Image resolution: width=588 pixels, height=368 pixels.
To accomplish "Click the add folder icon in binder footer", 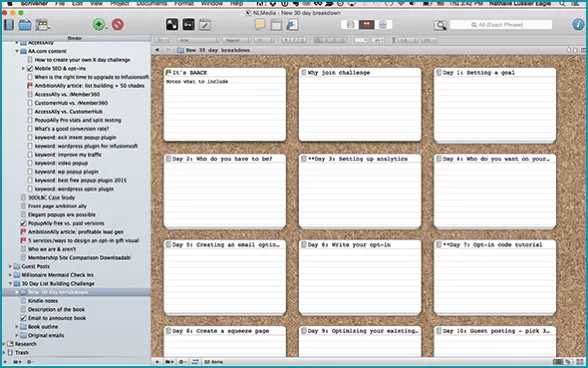I will (x=17, y=362).
